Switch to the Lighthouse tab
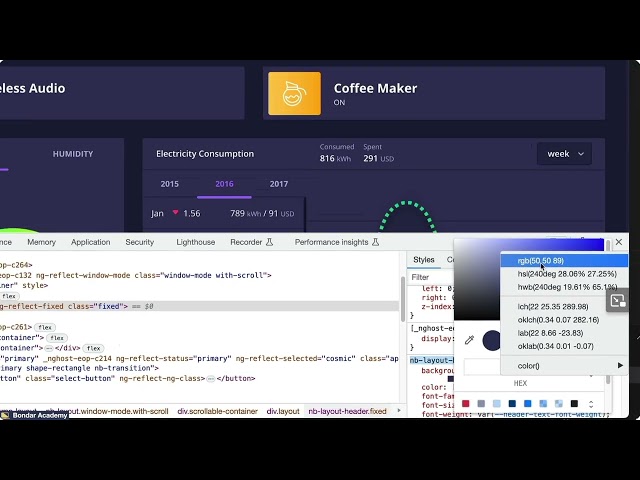Screen dimensions: 640x480 [x=196, y=242]
